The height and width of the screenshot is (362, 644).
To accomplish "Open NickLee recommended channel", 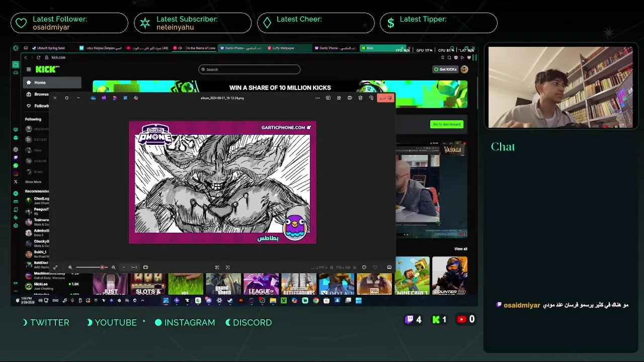I will pos(52,286).
